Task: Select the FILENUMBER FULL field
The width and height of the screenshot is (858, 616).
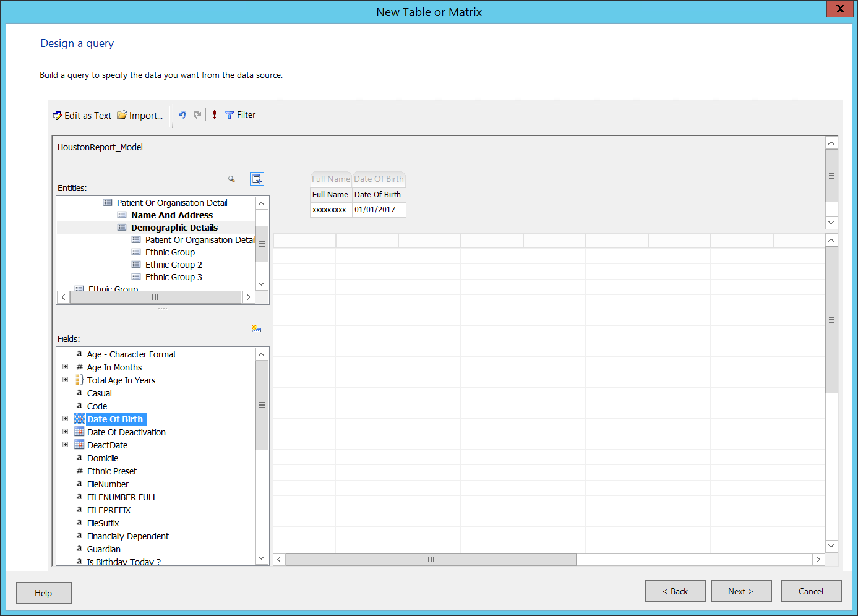Action: (x=122, y=497)
